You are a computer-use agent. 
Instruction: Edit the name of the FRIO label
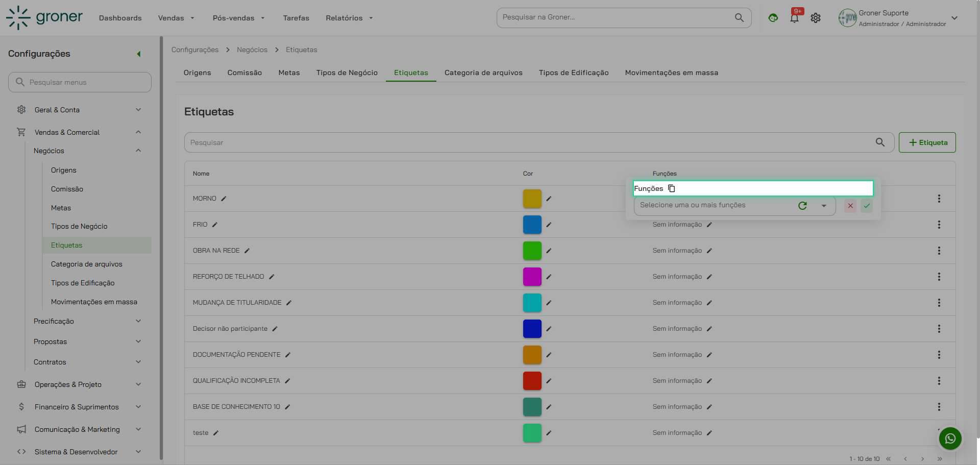pyautogui.click(x=215, y=225)
